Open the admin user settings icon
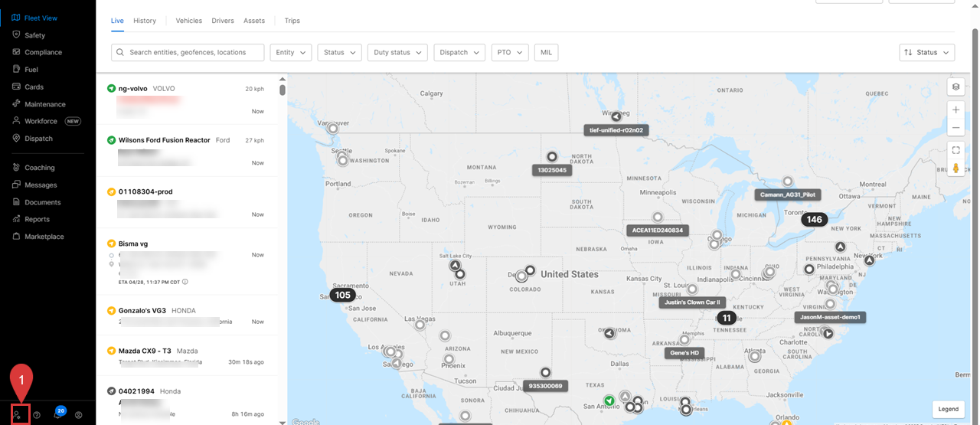This screenshot has height=425, width=980. click(17, 414)
